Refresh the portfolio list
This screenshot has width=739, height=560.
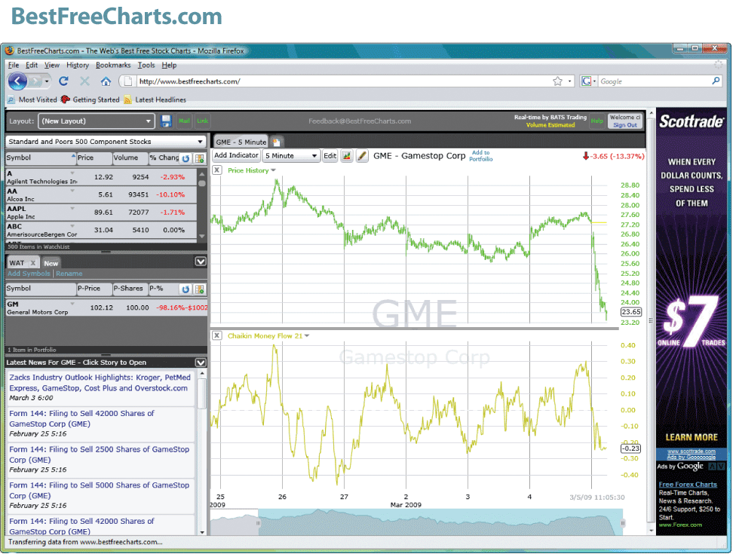(x=186, y=289)
